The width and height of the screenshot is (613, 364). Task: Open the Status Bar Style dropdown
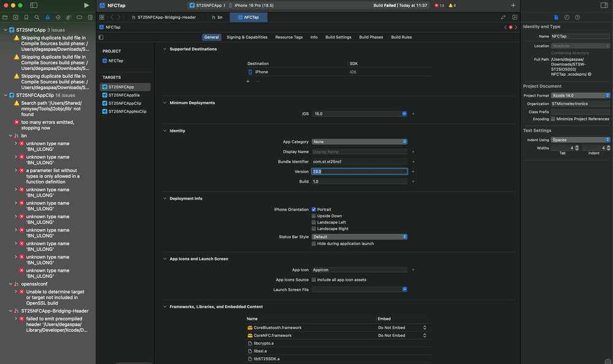(x=359, y=237)
